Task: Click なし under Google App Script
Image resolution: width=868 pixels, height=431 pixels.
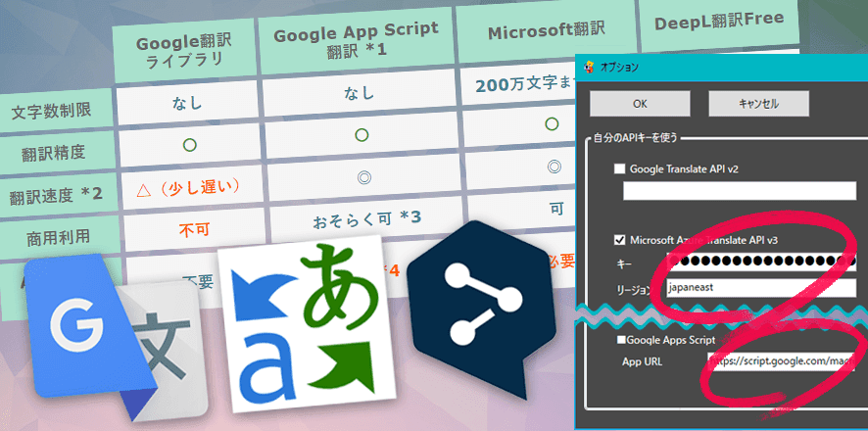Action: 360,94
